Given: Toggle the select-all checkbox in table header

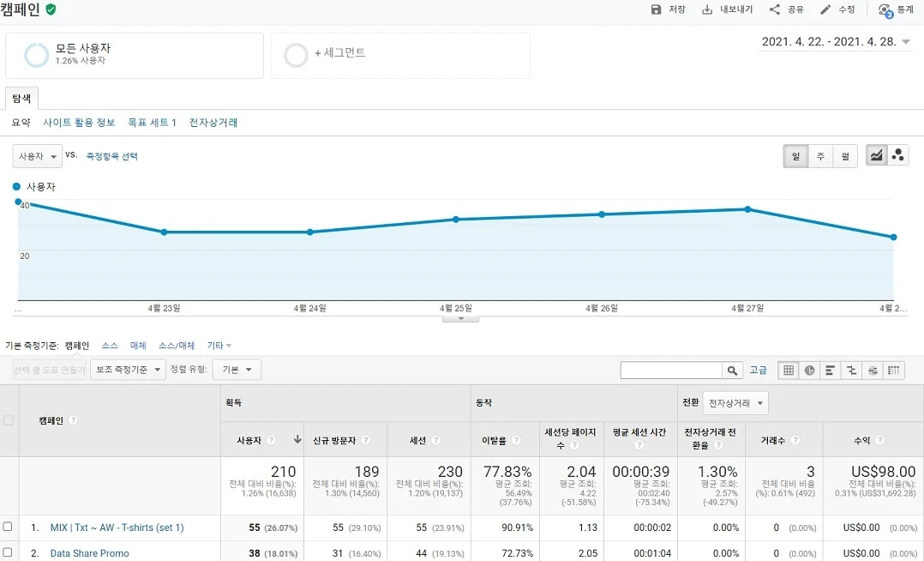Looking at the screenshot, I should click(9, 420).
